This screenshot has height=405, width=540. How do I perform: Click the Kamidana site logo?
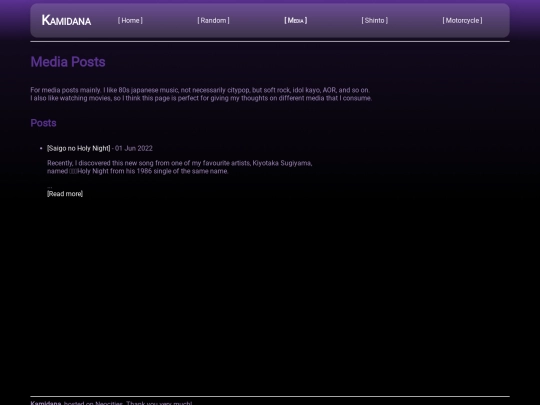coord(66,20)
